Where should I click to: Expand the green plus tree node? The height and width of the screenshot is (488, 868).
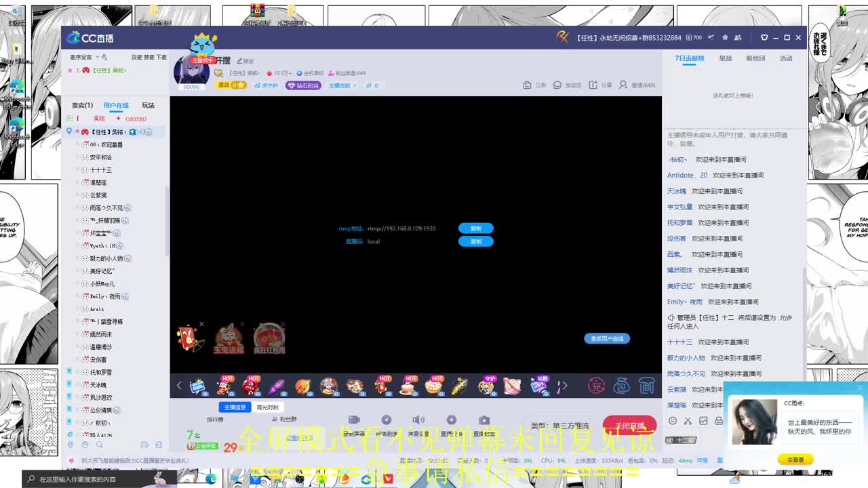point(69,119)
